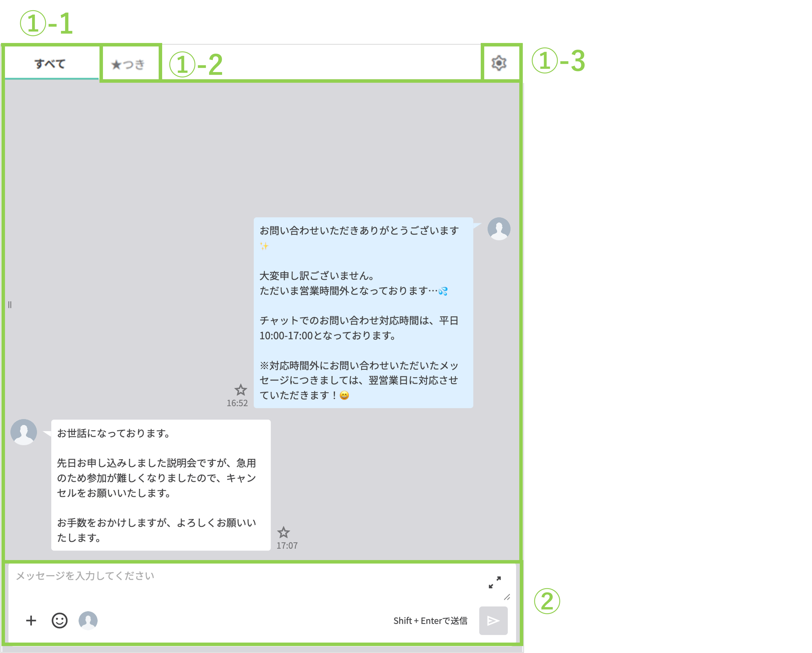Click the avatar beside the 16:52 auto-reply message
The image size is (812, 653).
[x=499, y=229]
